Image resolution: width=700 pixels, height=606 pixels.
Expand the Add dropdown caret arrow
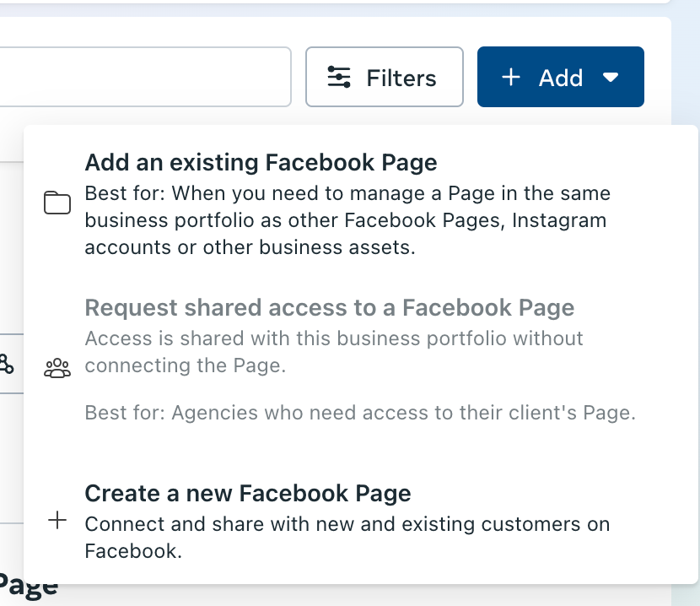(611, 78)
